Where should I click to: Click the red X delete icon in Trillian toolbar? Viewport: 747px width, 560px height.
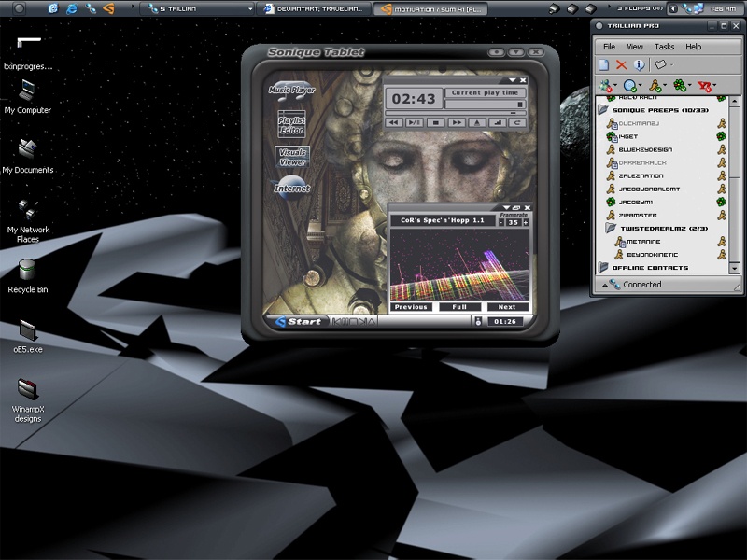621,64
